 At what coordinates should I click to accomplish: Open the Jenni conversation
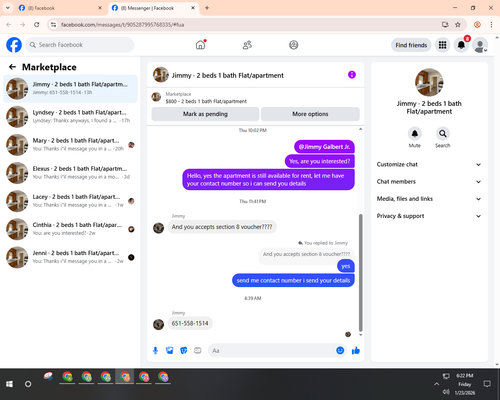70,257
